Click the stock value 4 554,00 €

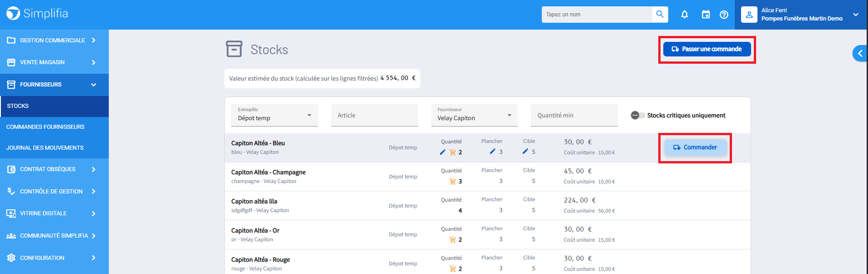coord(398,78)
